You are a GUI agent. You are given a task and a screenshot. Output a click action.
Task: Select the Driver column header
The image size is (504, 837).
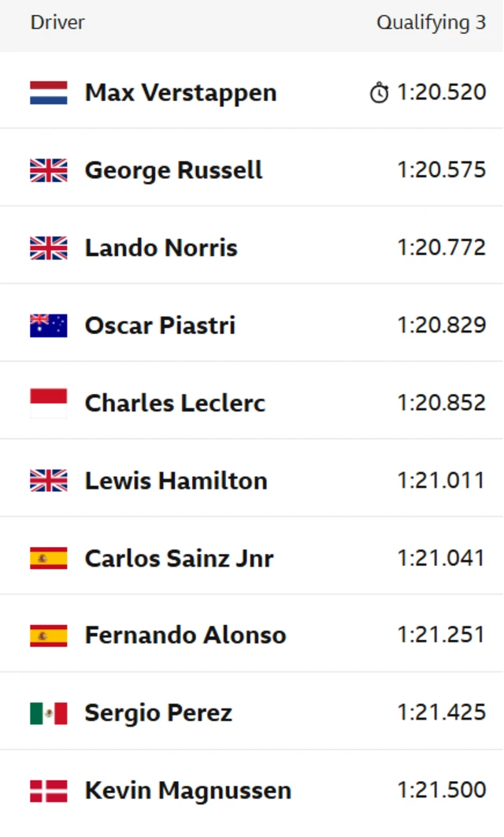click(x=57, y=23)
